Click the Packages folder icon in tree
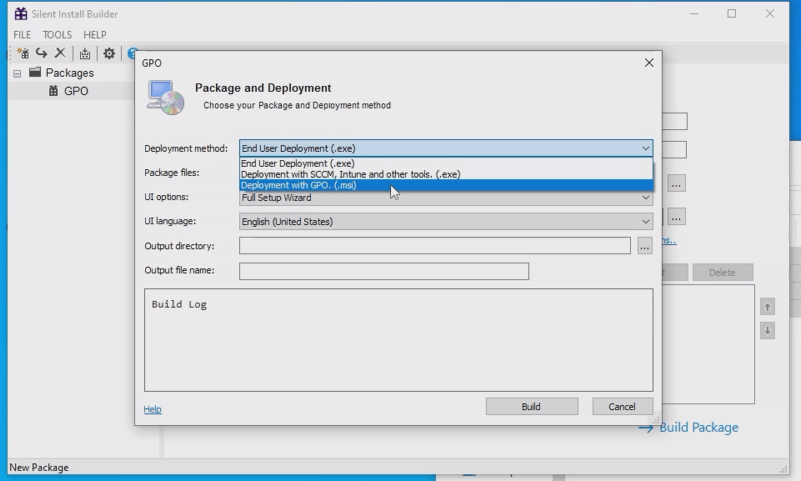The image size is (801, 481). tap(35, 72)
